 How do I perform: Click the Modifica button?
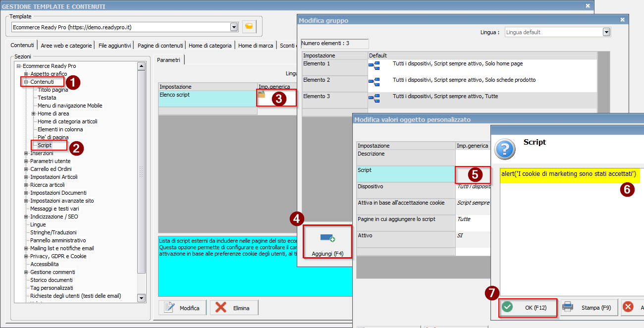(x=182, y=308)
